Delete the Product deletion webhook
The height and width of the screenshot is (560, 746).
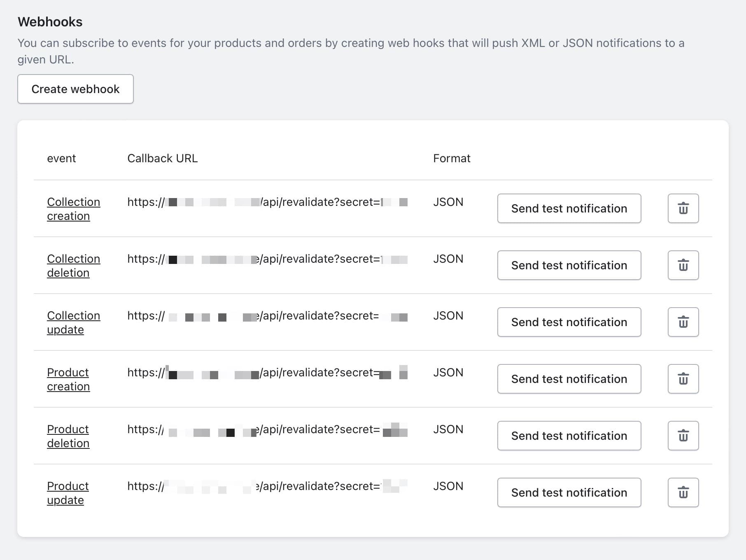[x=683, y=436]
